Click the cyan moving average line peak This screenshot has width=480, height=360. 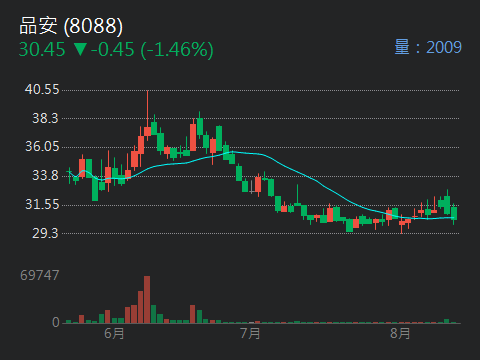point(232,152)
